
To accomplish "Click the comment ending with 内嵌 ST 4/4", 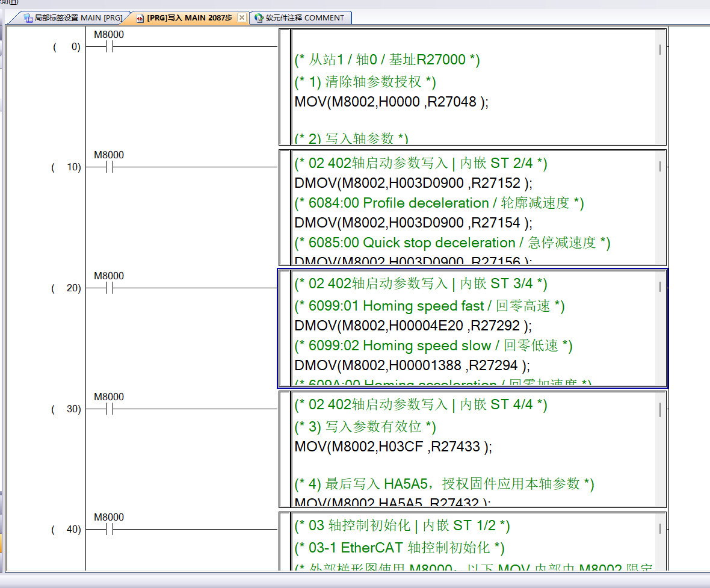I will click(x=421, y=404).
